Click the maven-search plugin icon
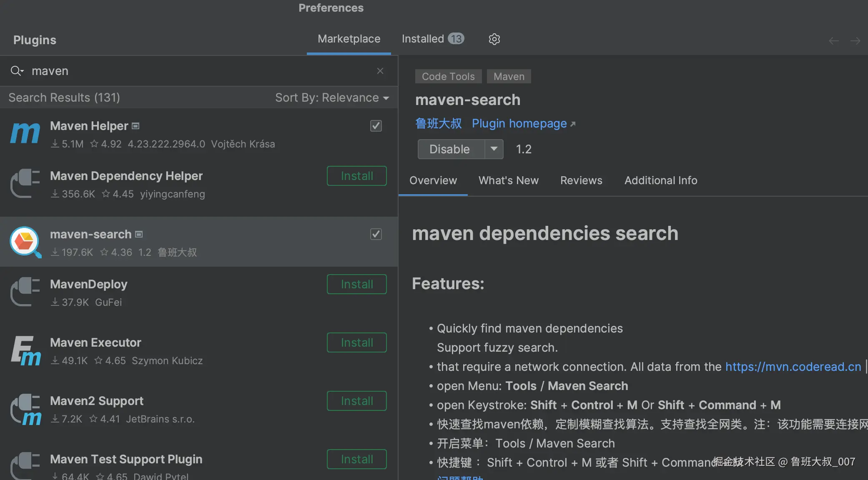This screenshot has height=480, width=868. (x=25, y=242)
